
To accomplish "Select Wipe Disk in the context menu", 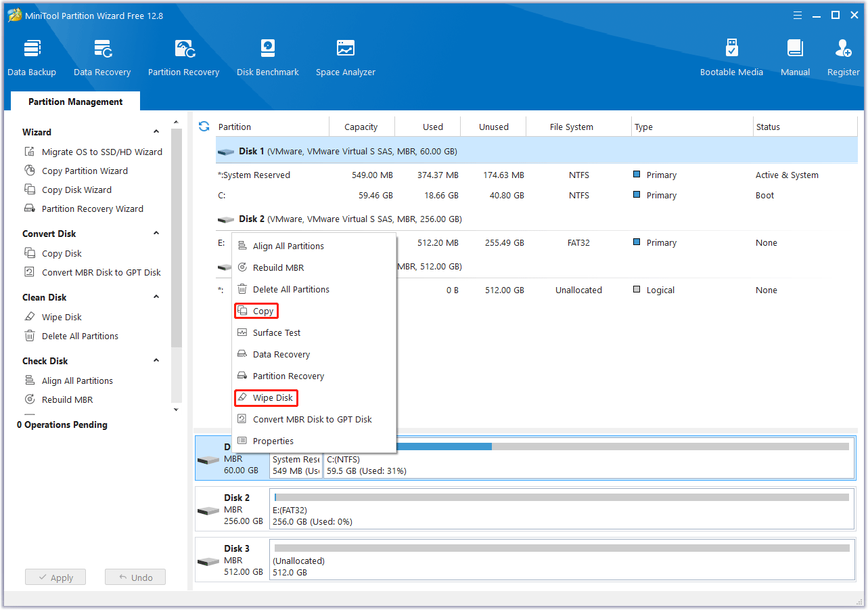I will [273, 398].
